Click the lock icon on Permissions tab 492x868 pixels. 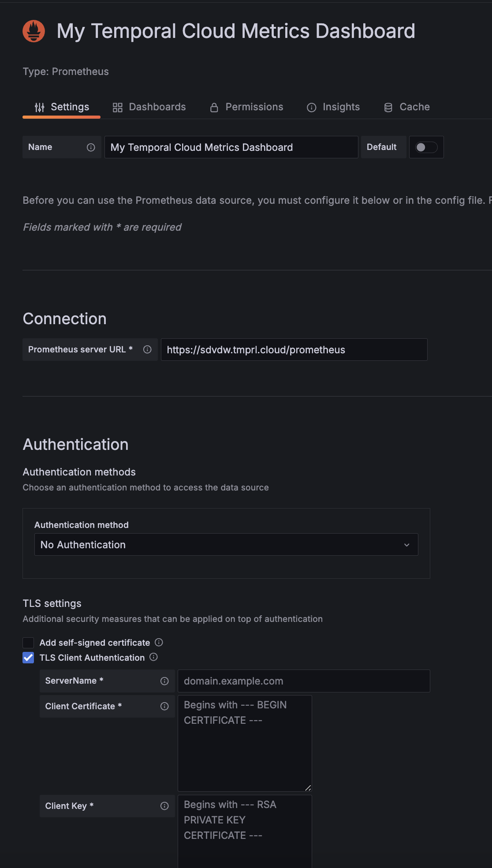(x=214, y=107)
